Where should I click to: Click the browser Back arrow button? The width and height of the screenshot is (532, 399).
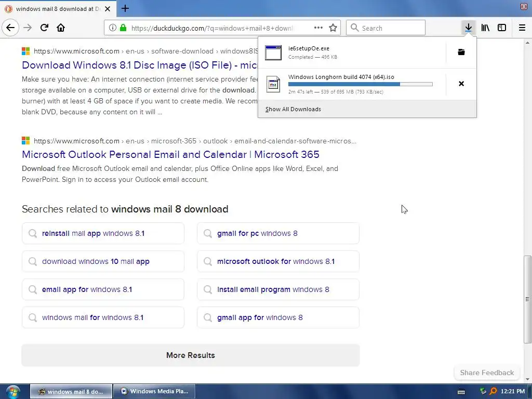pyautogui.click(x=10, y=28)
